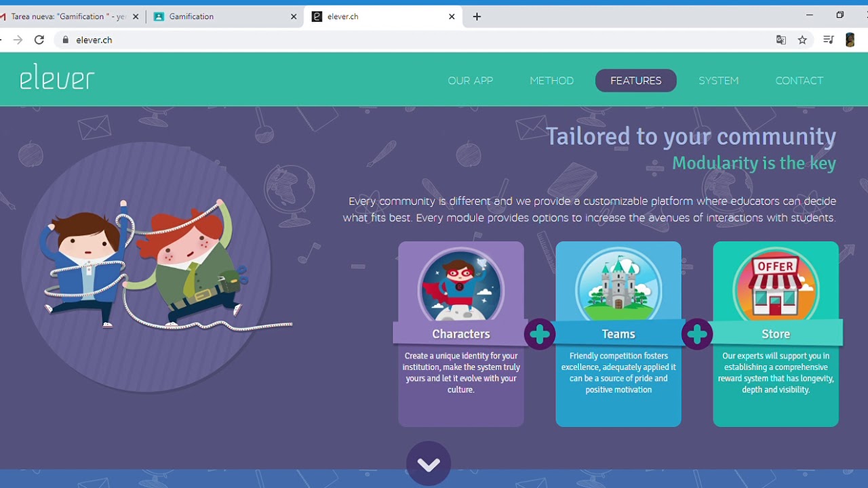Open a new browser tab

(477, 17)
